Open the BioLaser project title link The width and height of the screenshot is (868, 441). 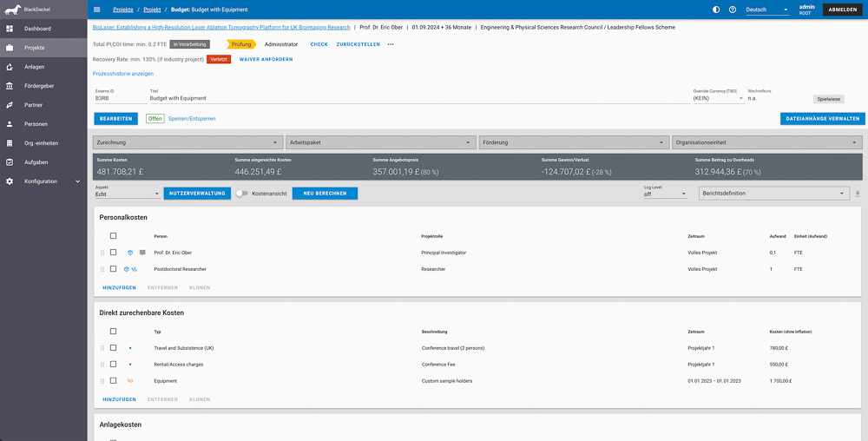221,27
